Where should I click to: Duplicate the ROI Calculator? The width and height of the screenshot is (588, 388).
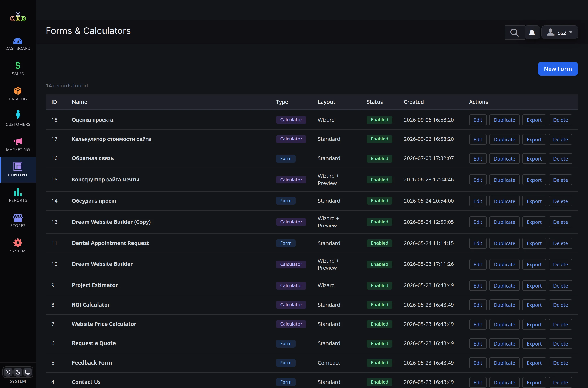coord(504,305)
